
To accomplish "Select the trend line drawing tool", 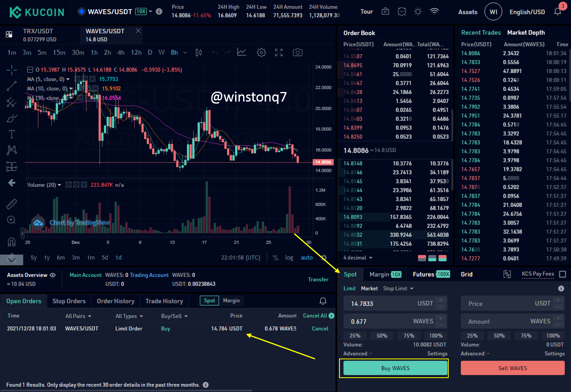I will (12, 86).
